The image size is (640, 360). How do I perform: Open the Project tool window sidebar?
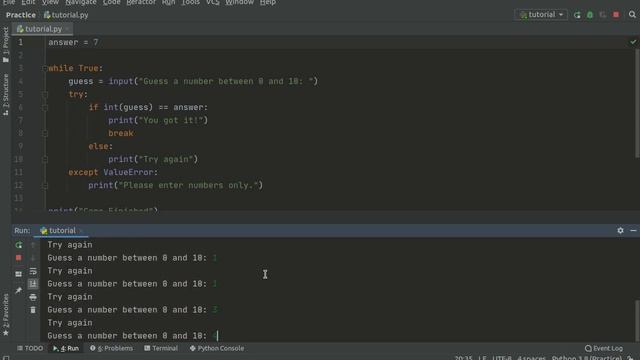point(6,45)
